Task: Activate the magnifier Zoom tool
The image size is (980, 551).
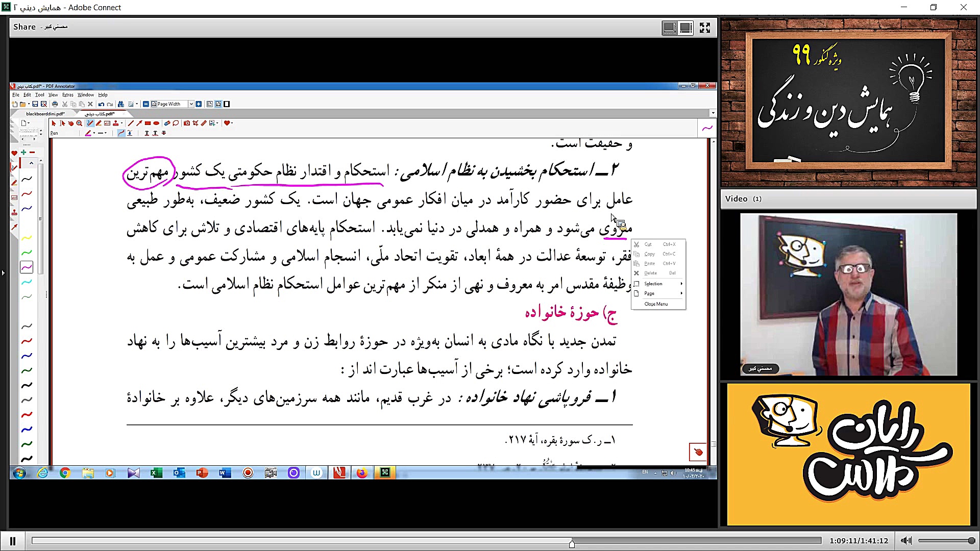Action: coord(79,123)
